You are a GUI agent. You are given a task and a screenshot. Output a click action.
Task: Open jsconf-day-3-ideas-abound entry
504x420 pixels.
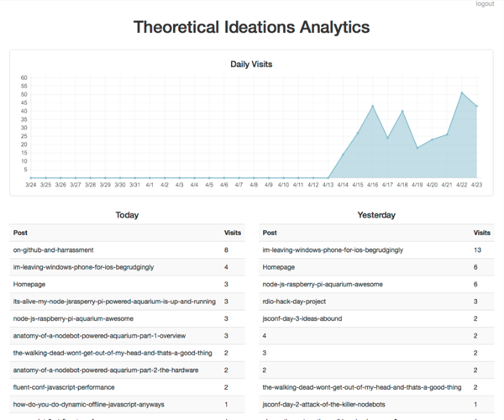coord(376,318)
